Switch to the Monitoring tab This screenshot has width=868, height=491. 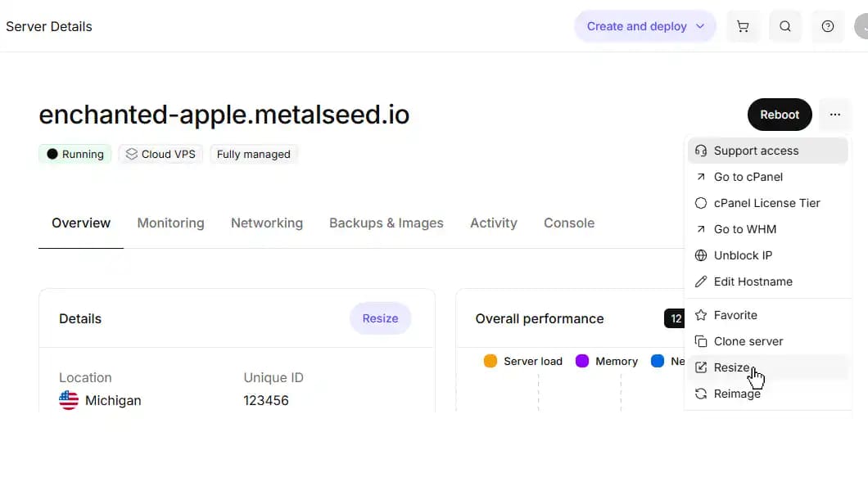pos(170,223)
